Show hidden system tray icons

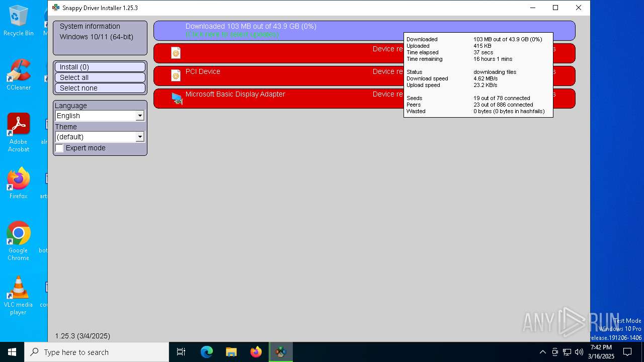tap(542, 352)
